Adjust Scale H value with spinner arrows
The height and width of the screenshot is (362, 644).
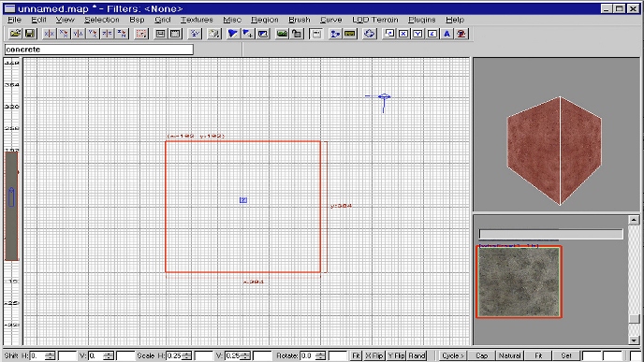click(187, 355)
